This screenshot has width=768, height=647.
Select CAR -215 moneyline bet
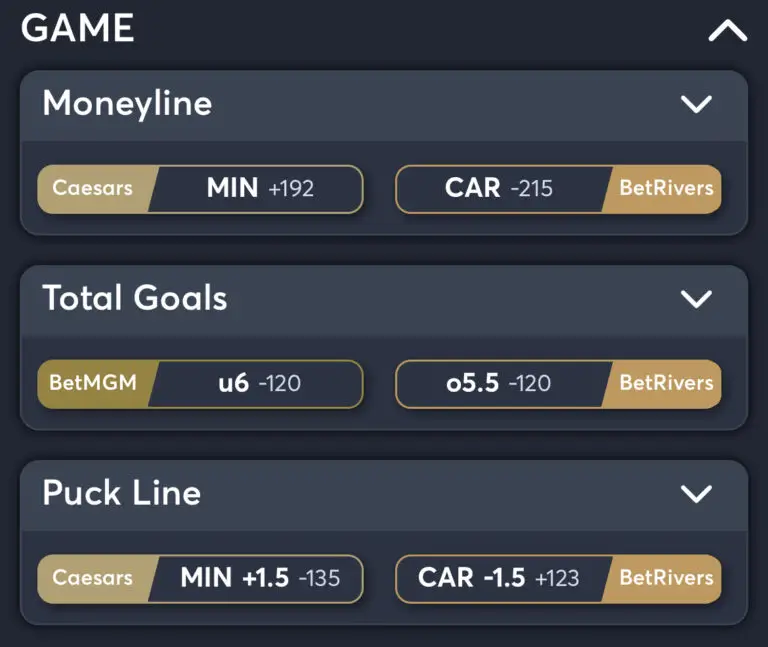pyautogui.click(x=499, y=188)
